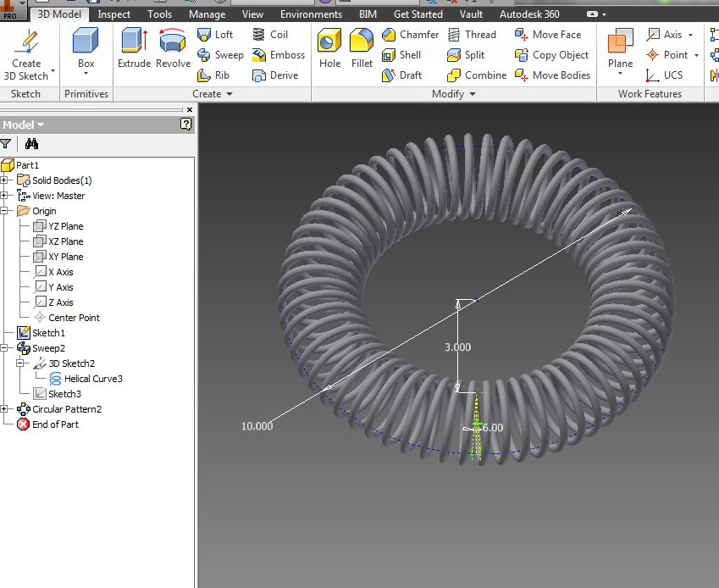Select the Box primitive tool
719x588 pixels.
click(x=86, y=48)
